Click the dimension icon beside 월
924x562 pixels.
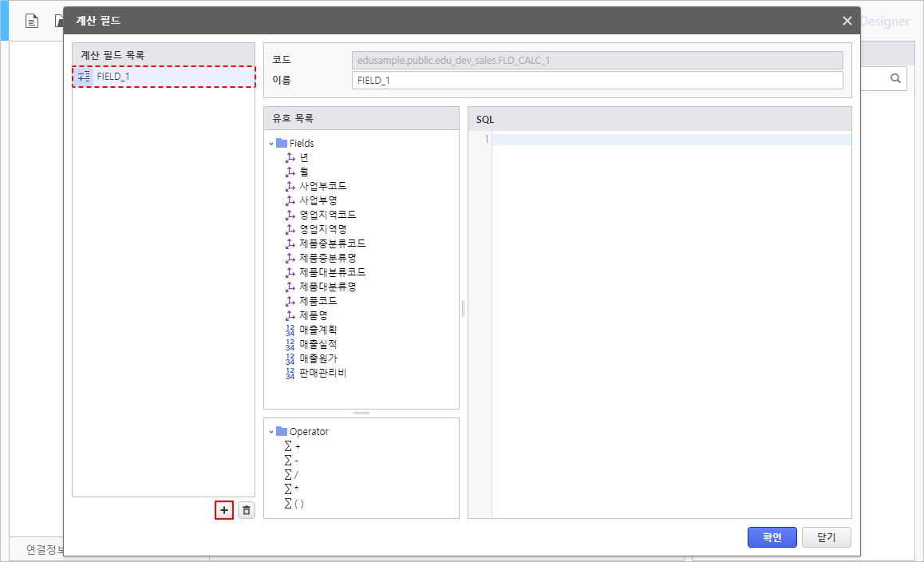(x=290, y=172)
